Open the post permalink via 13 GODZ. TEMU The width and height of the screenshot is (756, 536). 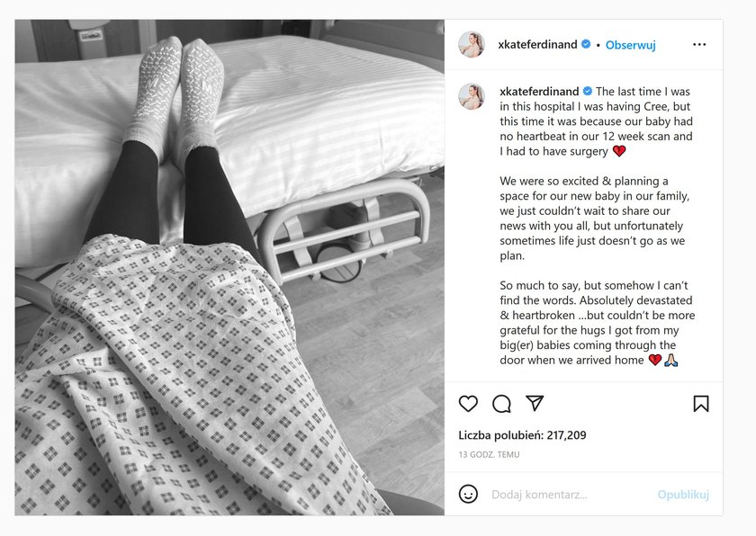pyautogui.click(x=489, y=454)
